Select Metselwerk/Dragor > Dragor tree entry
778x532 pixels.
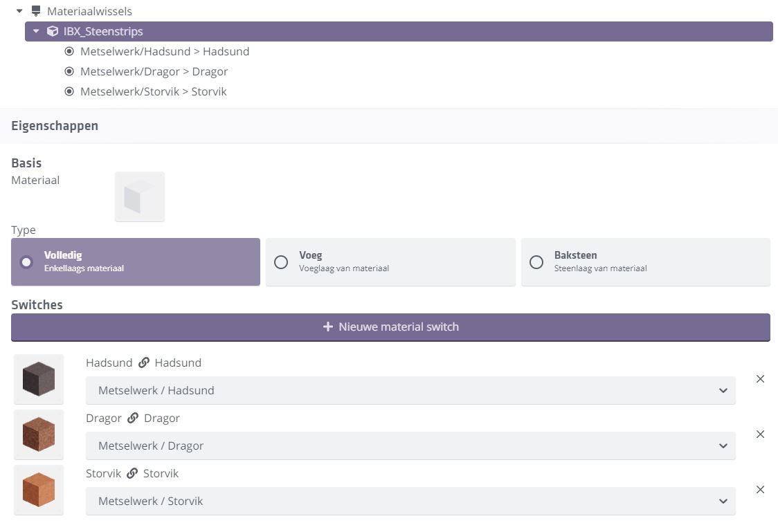154,71
